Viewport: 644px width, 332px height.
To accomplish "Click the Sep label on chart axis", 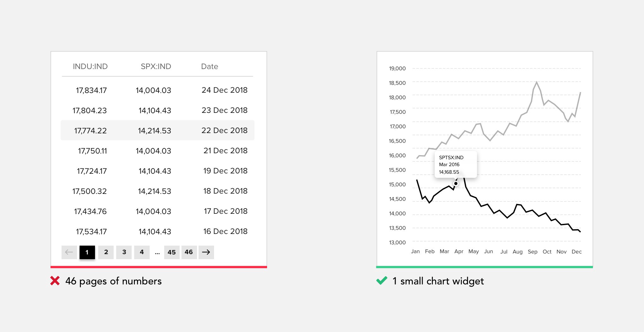I will pyautogui.click(x=533, y=252).
